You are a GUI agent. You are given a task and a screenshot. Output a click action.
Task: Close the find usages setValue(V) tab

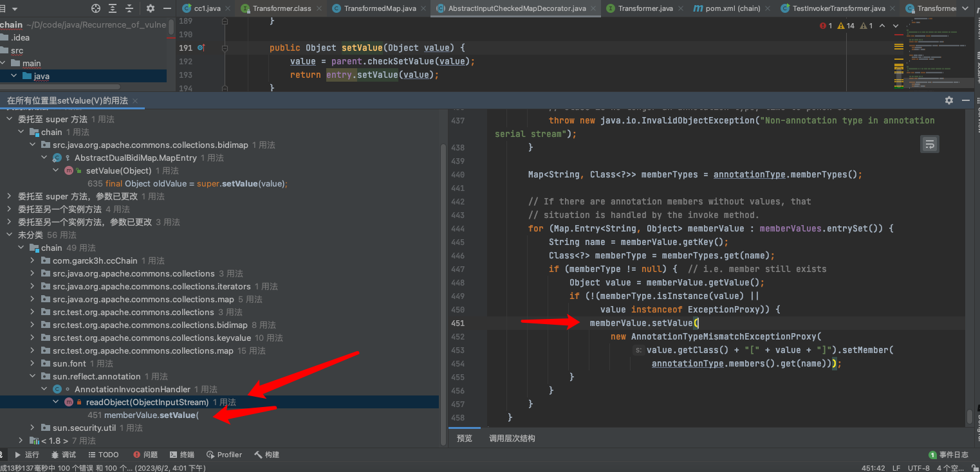point(134,101)
